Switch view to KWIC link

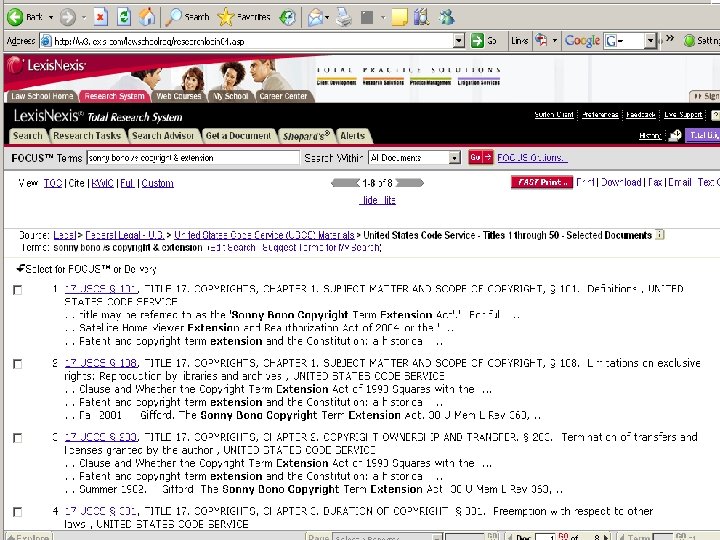102,183
